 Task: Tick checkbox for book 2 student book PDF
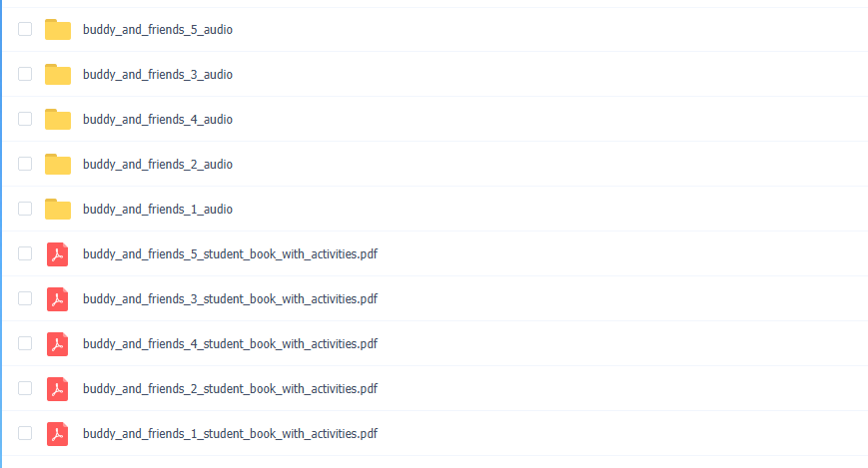click(x=25, y=388)
